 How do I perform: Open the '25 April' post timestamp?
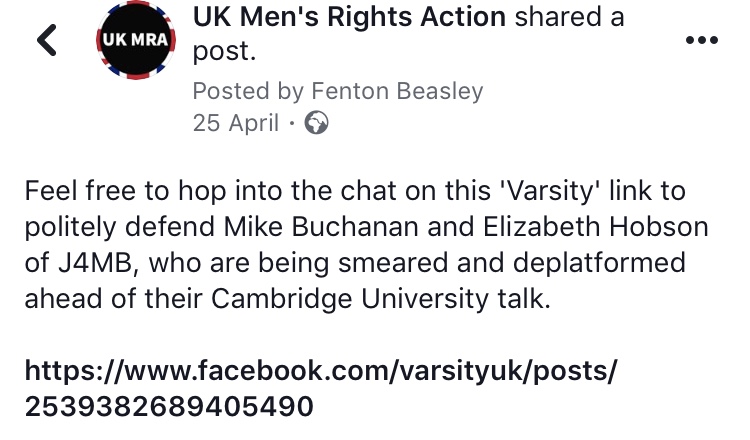[234, 124]
